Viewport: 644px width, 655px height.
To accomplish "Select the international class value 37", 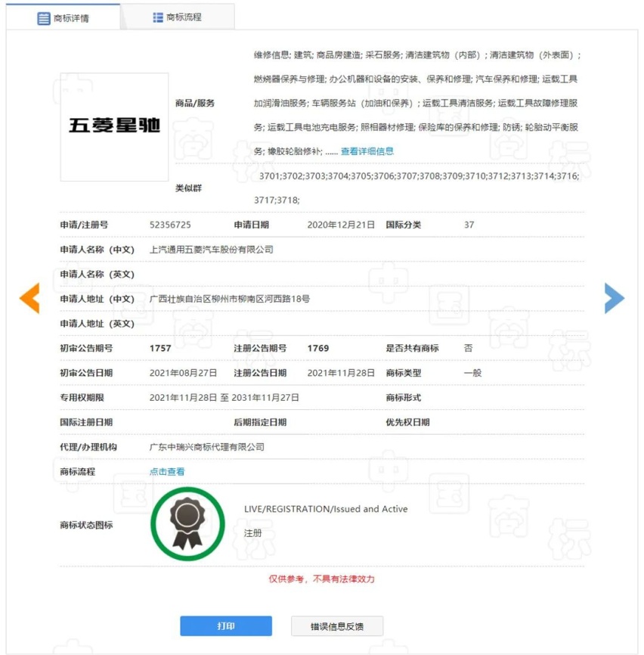I will coord(469,225).
